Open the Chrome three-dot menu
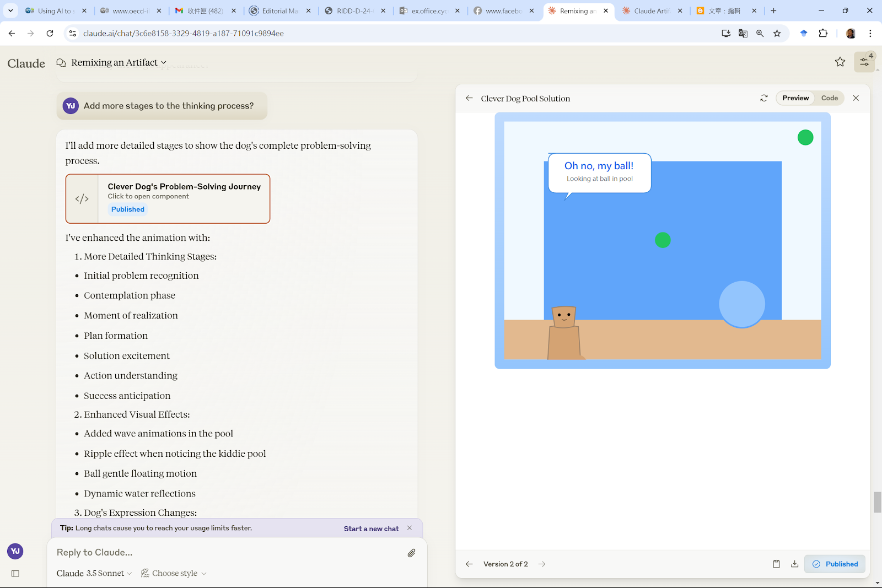 tap(870, 33)
